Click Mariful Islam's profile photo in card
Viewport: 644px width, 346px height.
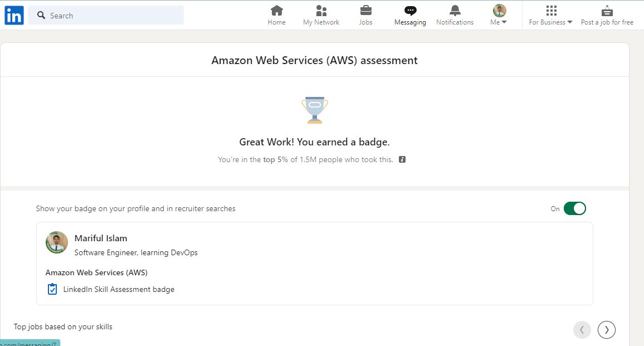point(57,242)
